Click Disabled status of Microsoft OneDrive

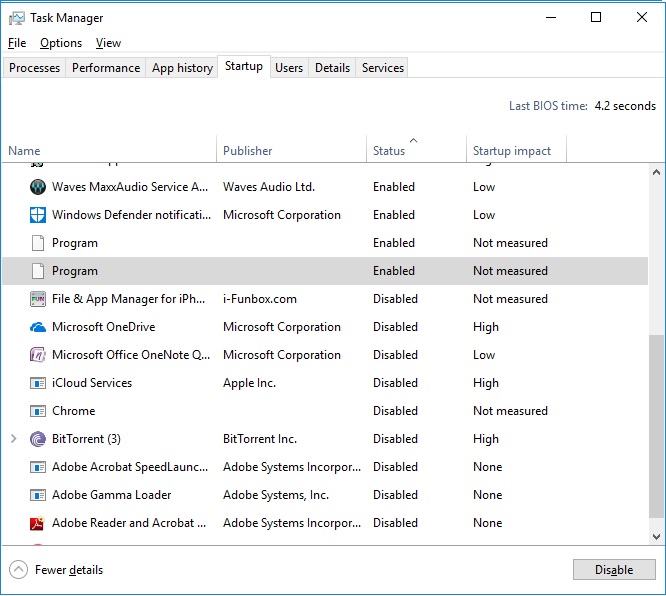tap(395, 327)
